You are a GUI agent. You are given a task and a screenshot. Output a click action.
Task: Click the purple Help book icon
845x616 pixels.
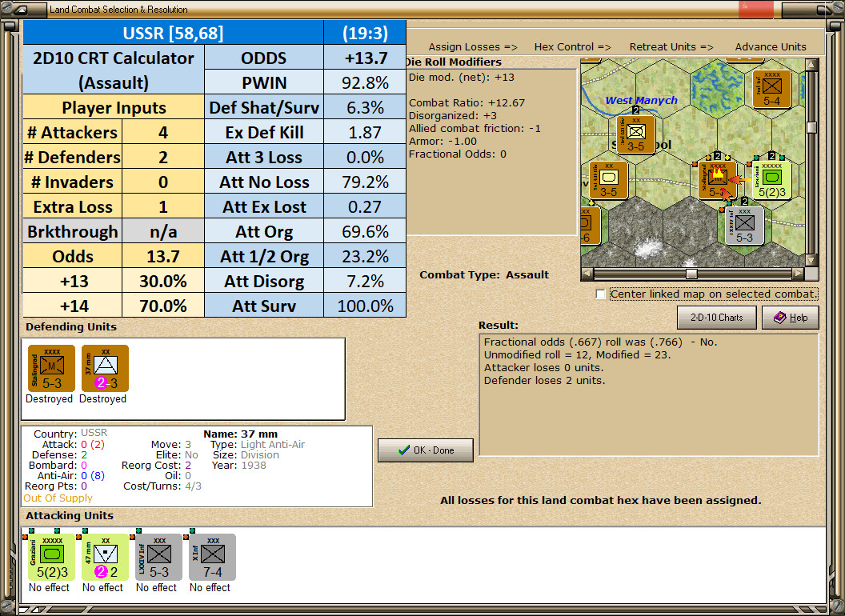click(x=779, y=318)
